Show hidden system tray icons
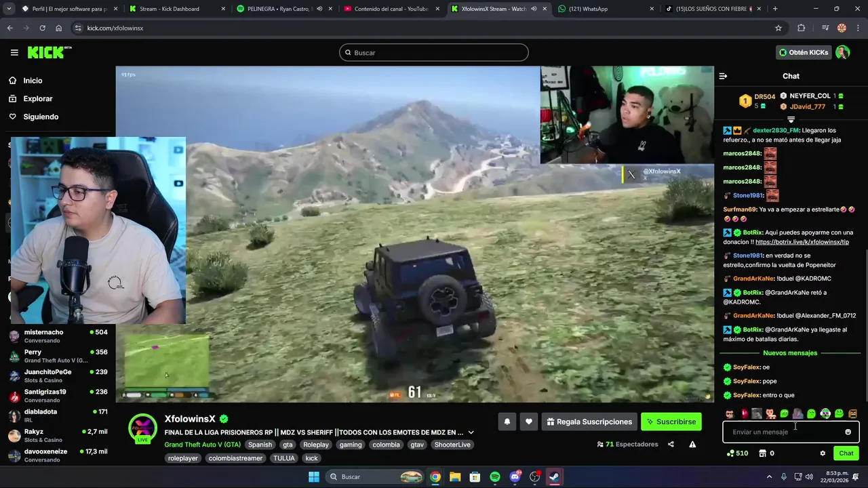The height and width of the screenshot is (488, 868). (769, 477)
